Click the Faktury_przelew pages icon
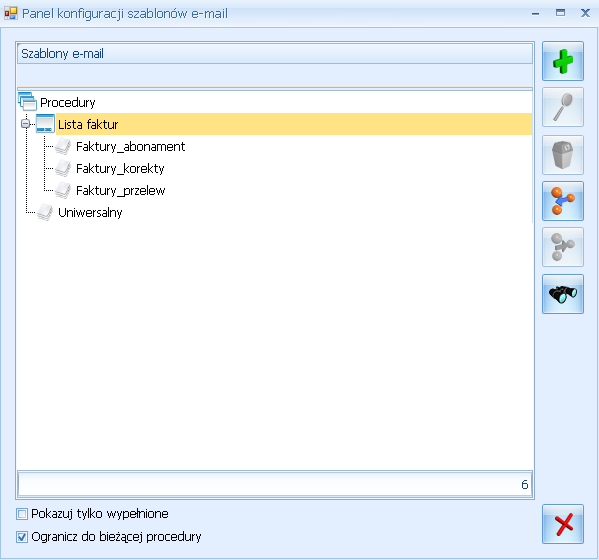Image resolution: width=599 pixels, height=560 pixels. pos(63,190)
